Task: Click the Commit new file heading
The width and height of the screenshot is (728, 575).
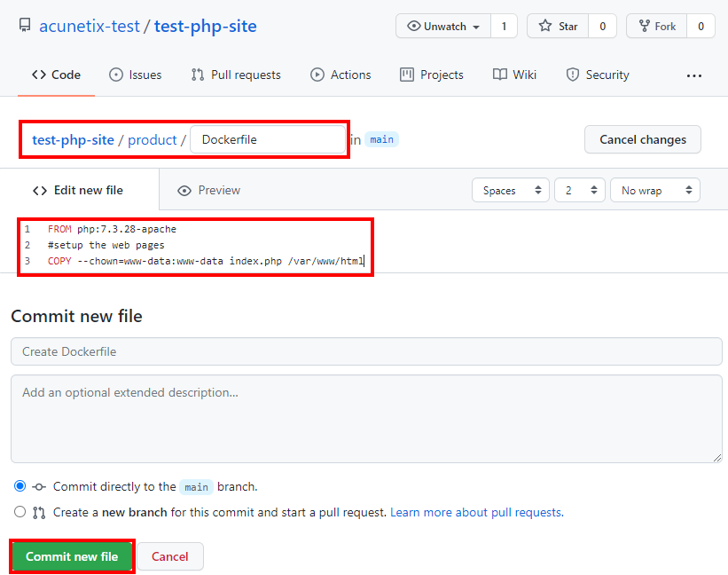Action: (x=76, y=316)
